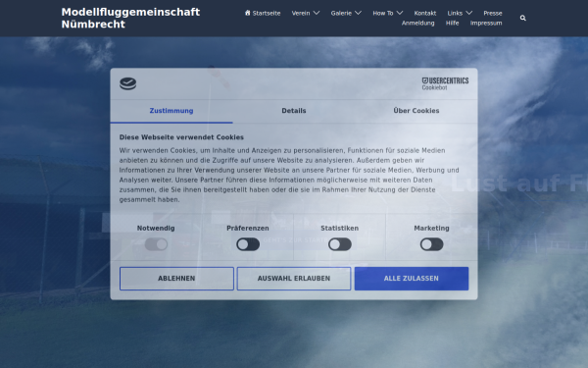Click the Ablehnen button
This screenshot has height=368, width=588.
(x=176, y=279)
